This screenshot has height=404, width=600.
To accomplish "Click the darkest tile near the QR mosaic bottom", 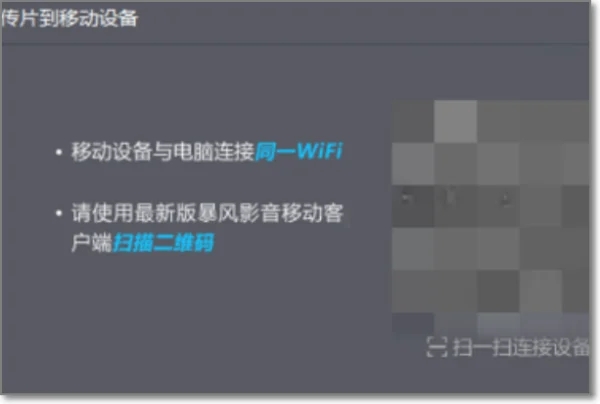I will pyautogui.click(x=498, y=291).
